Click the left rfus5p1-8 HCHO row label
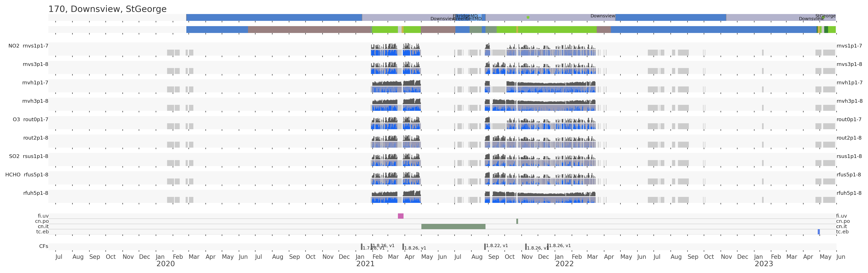 36,175
